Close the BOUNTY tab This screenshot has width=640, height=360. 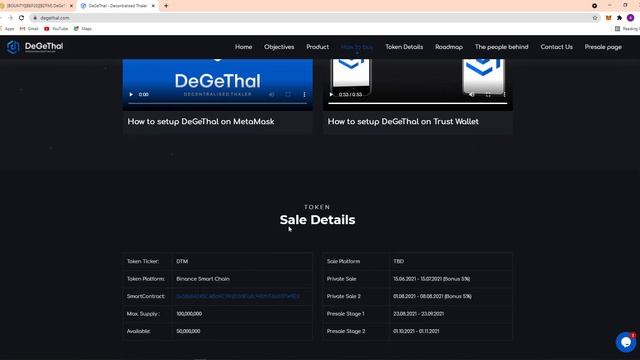point(71,6)
